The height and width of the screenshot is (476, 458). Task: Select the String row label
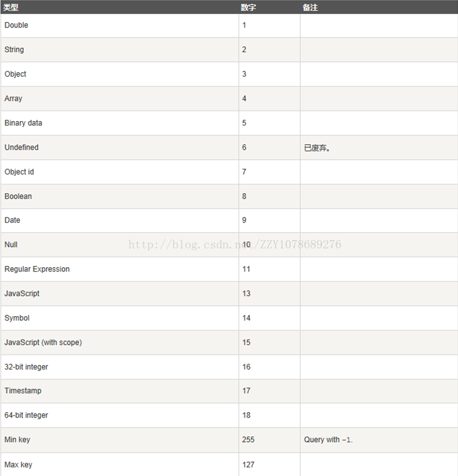[14, 50]
